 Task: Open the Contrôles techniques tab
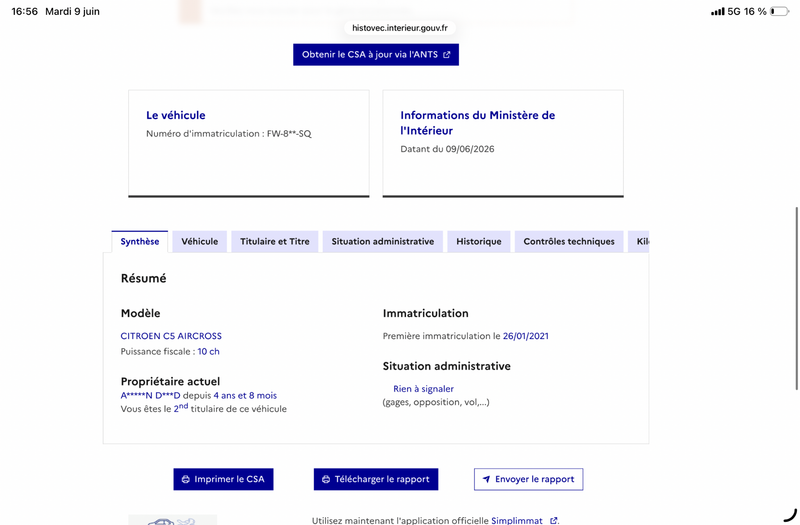click(x=569, y=241)
